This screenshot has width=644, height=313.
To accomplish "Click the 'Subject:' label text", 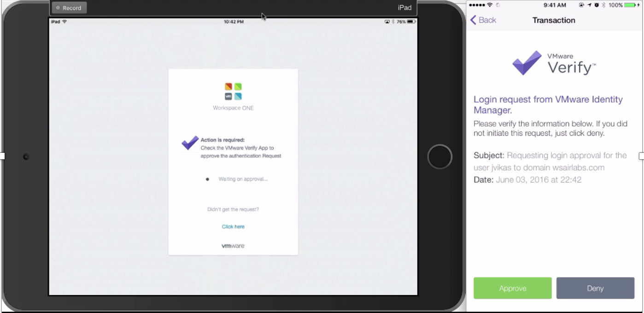I will [x=489, y=156].
